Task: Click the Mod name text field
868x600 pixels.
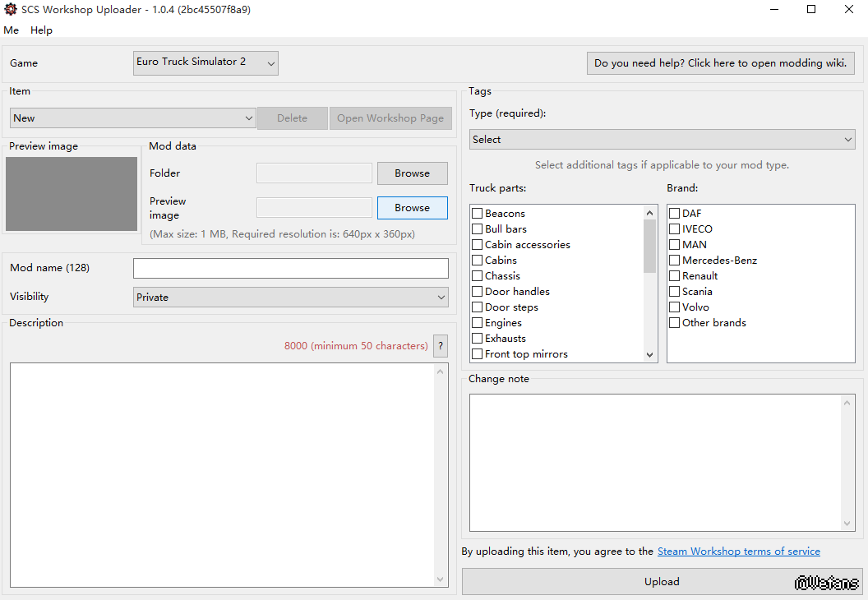Action: [x=290, y=268]
